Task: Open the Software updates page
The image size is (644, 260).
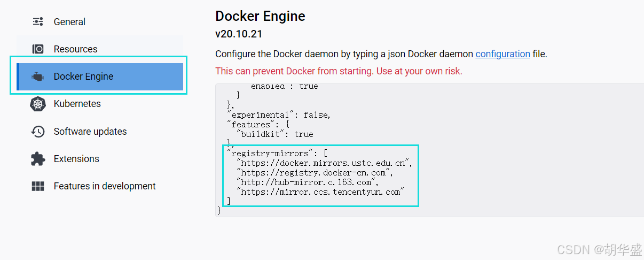Action: pos(90,132)
